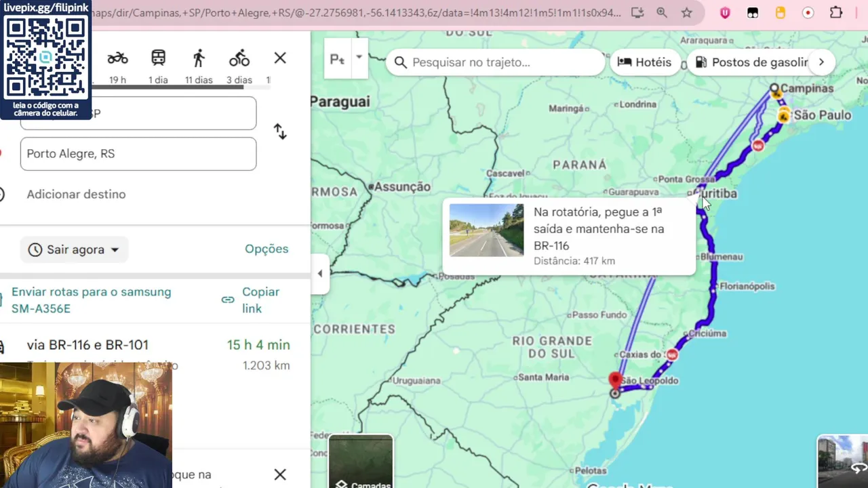Image resolution: width=868 pixels, height=488 pixels.
Task: Click the install app icon in address bar
Action: point(637,13)
